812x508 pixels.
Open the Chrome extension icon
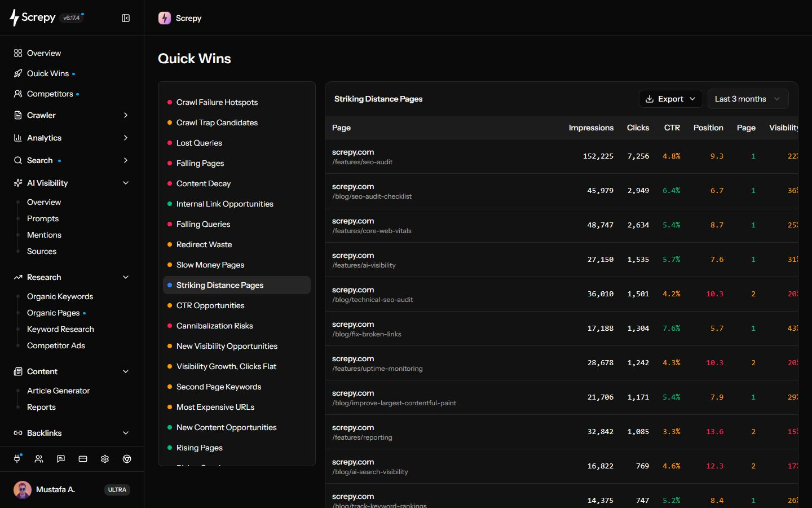pyautogui.click(x=127, y=459)
